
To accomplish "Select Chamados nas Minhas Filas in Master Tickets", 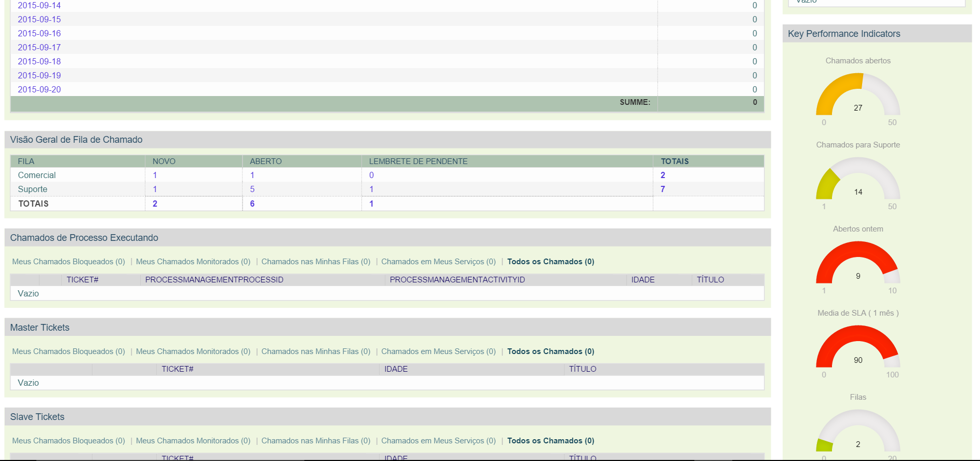I will pos(315,351).
